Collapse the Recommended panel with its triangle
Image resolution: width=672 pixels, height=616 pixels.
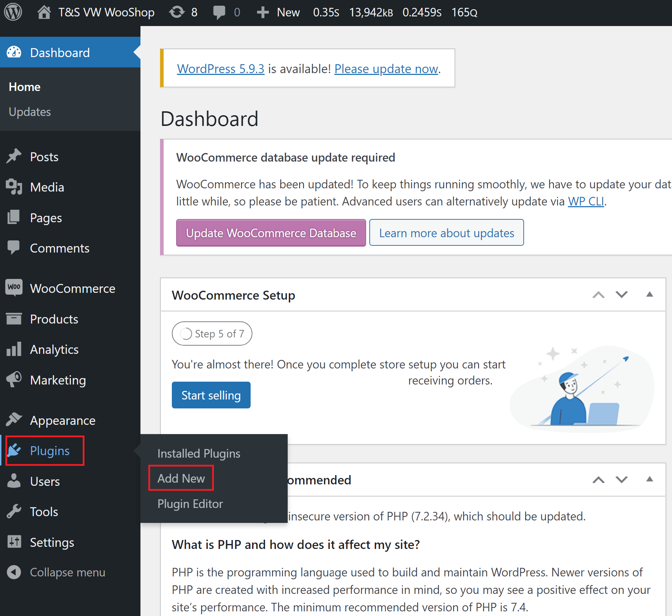click(x=650, y=479)
